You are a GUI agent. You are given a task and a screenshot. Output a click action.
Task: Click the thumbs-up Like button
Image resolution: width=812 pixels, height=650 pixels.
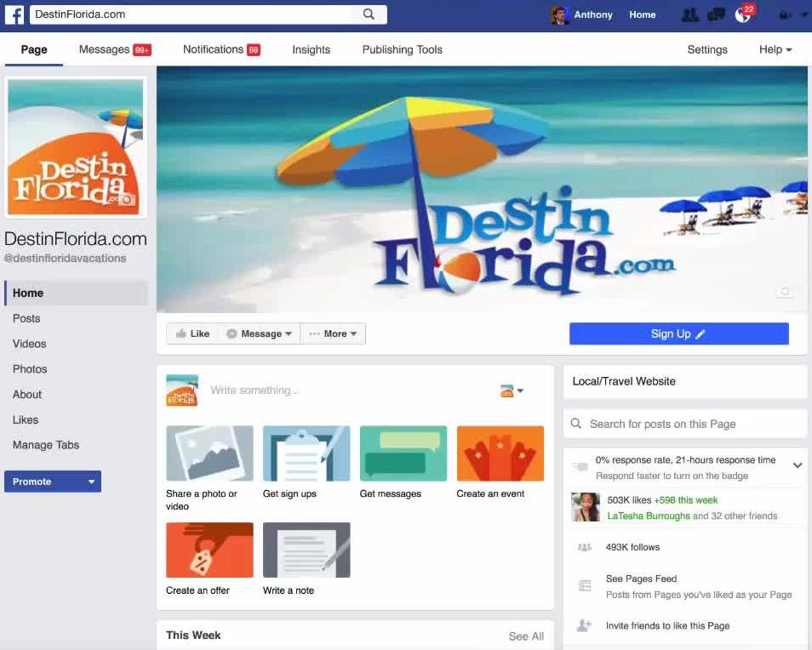192,334
